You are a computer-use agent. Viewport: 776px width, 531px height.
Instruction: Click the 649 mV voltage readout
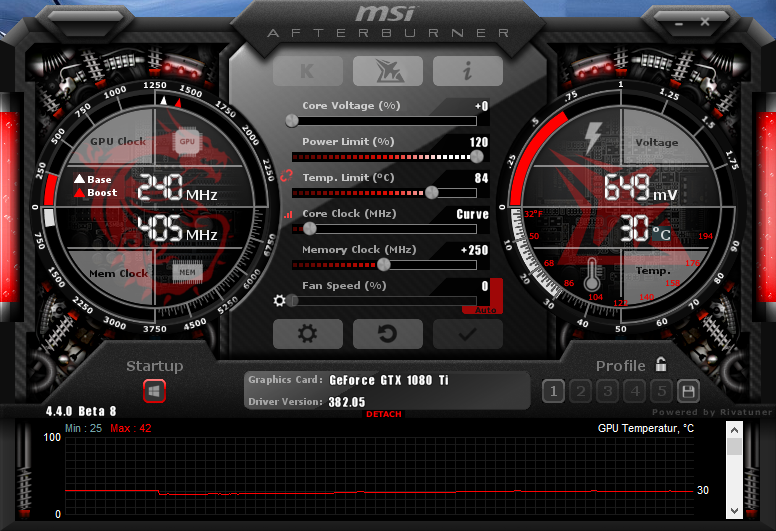pyautogui.click(x=640, y=188)
